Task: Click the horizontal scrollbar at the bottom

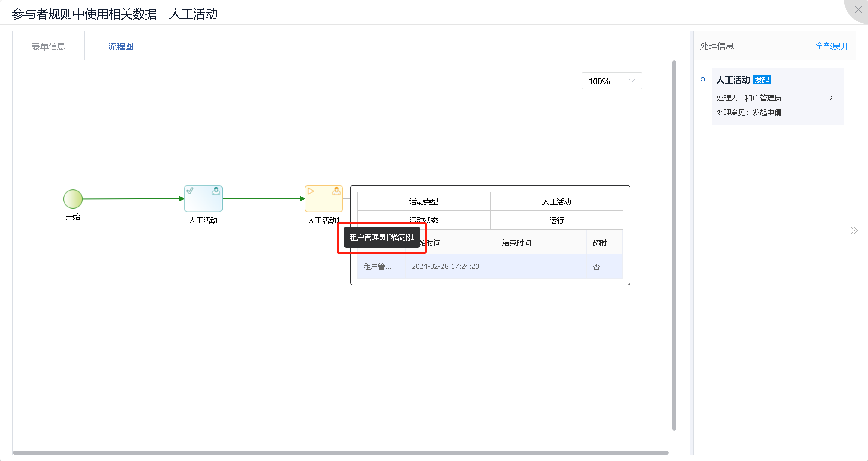Action: 337,453
